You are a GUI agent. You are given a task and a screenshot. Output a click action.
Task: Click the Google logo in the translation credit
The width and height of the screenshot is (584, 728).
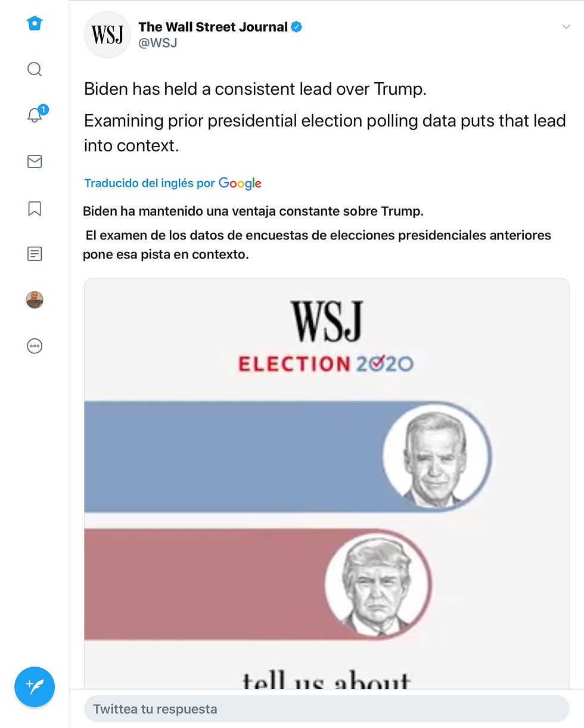tap(240, 183)
